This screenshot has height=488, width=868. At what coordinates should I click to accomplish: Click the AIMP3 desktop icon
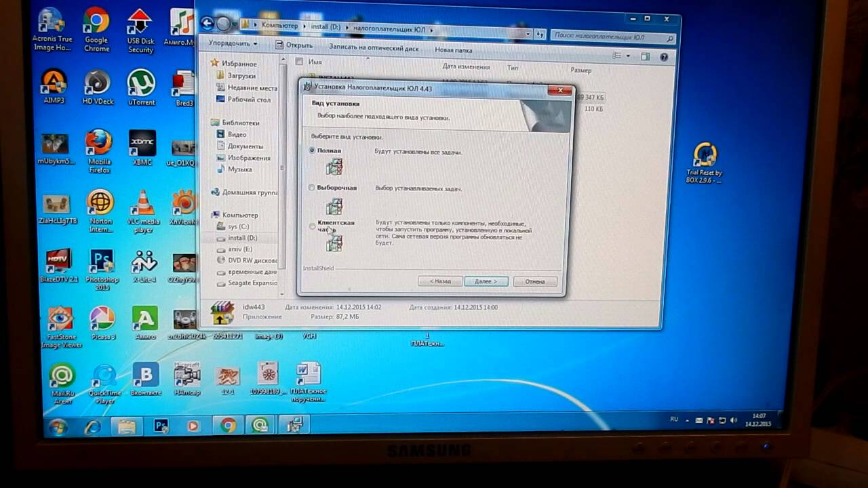point(54,87)
